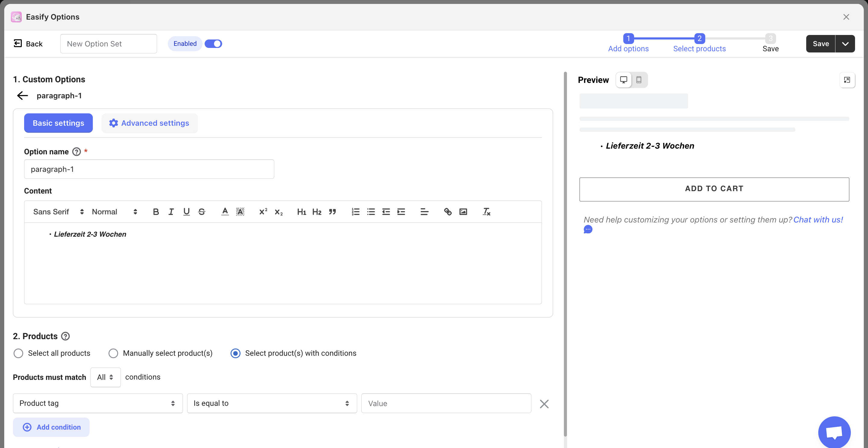Screen dimensions: 868x448
Task: Open the Product tag condition dropdown
Action: [x=97, y=403]
